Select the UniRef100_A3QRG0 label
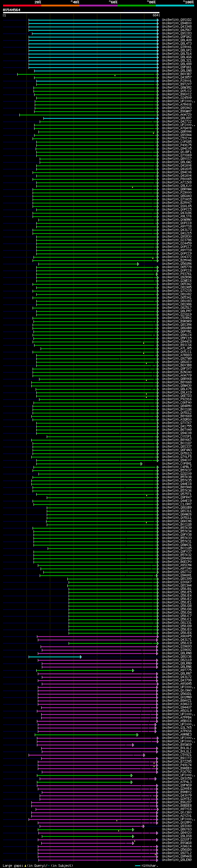The width and height of the screenshot is (197, 868). pos(177,419)
